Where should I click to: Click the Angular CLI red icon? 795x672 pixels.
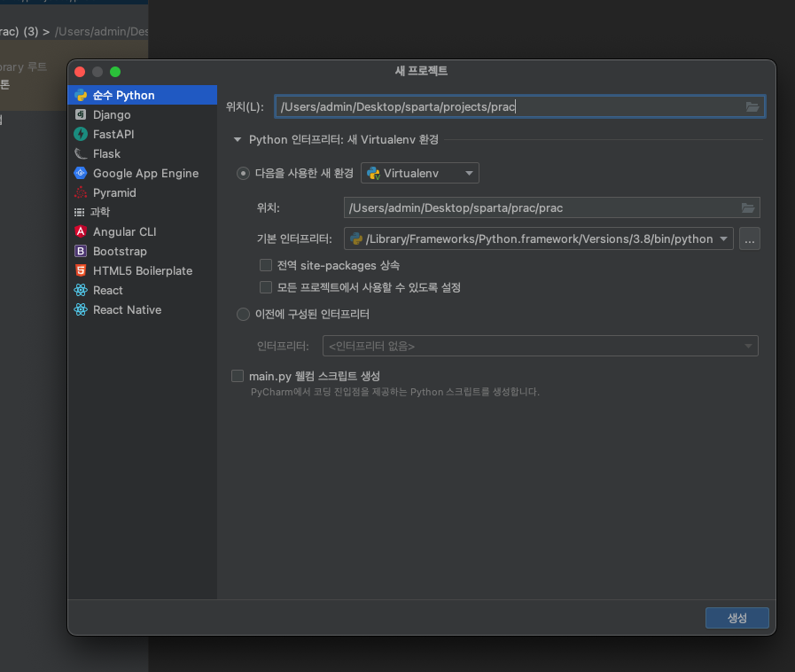(x=81, y=231)
